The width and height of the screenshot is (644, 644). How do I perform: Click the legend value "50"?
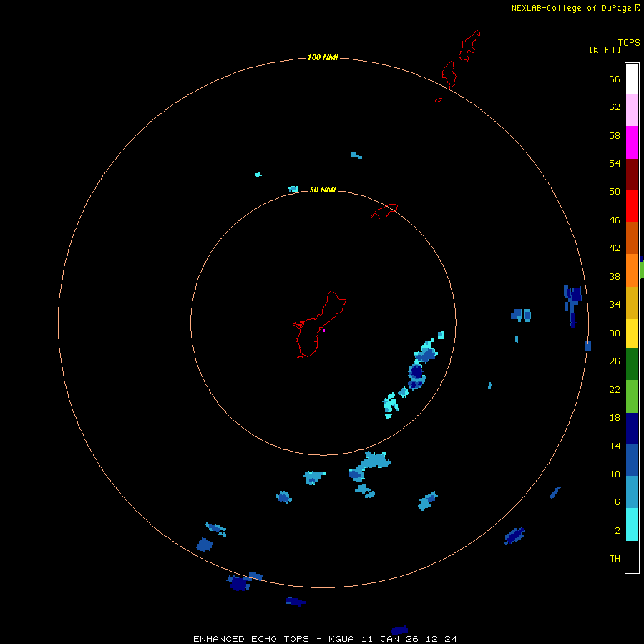615,191
